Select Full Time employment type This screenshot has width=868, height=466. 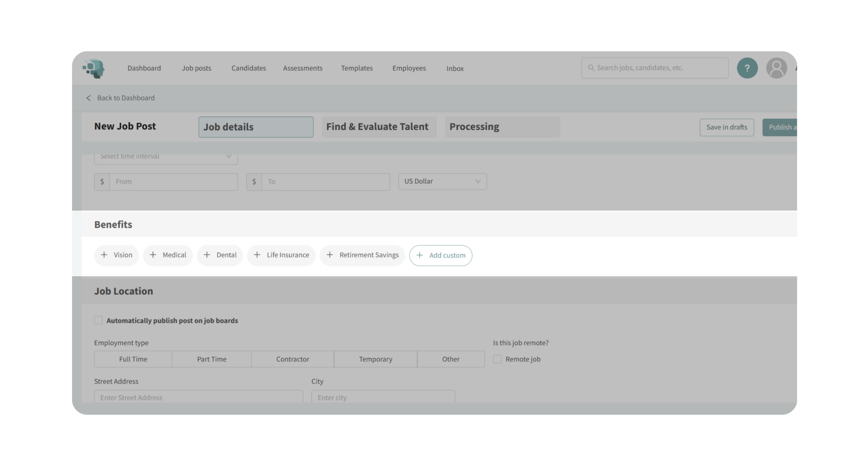[133, 359]
